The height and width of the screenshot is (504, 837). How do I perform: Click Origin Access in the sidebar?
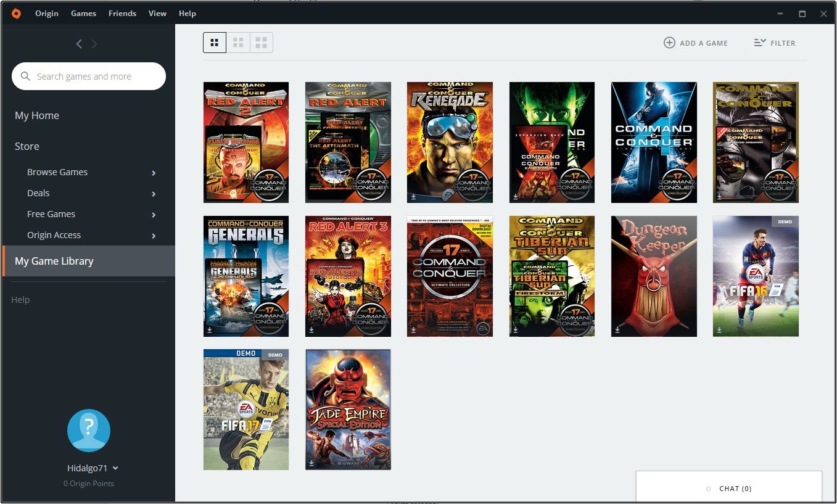coord(54,235)
